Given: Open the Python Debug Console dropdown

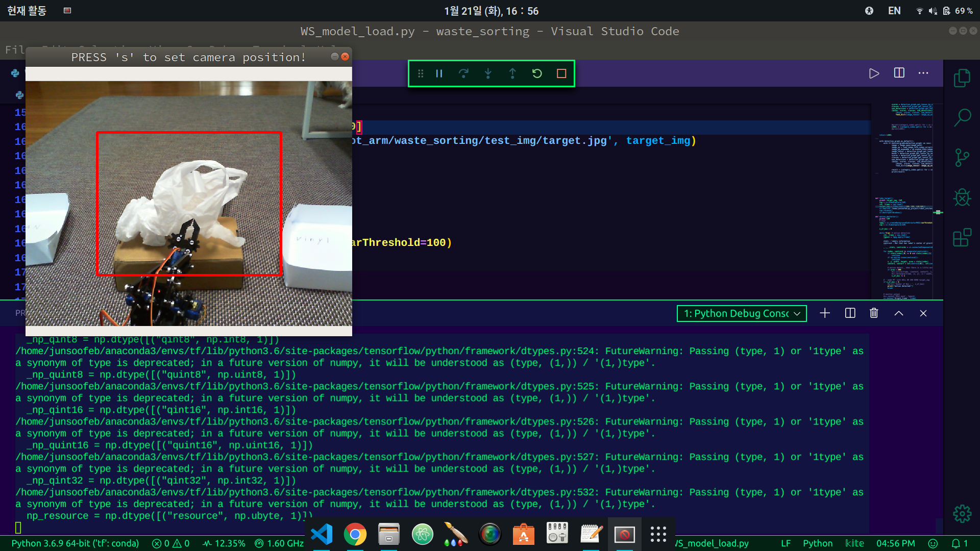Looking at the screenshot, I should (x=741, y=313).
